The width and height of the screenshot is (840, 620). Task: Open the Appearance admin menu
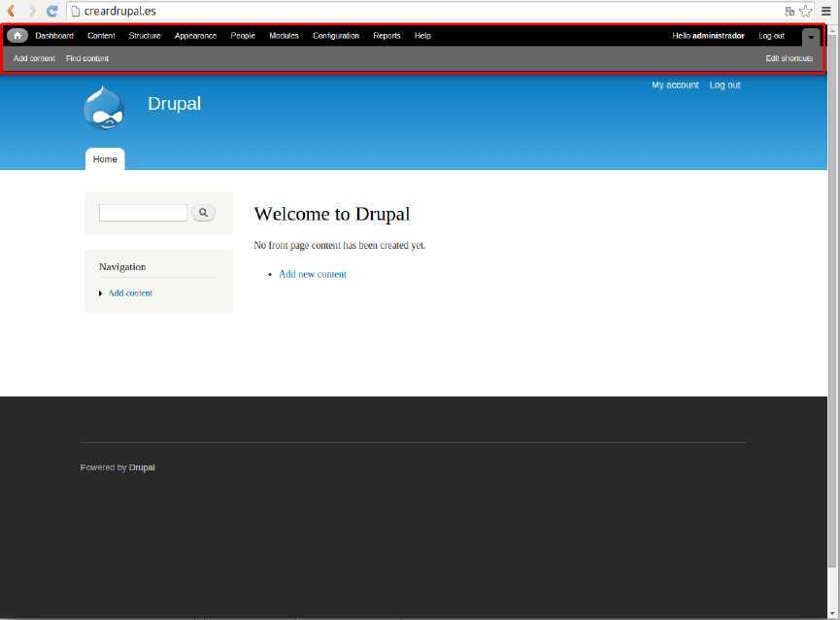[x=195, y=36]
